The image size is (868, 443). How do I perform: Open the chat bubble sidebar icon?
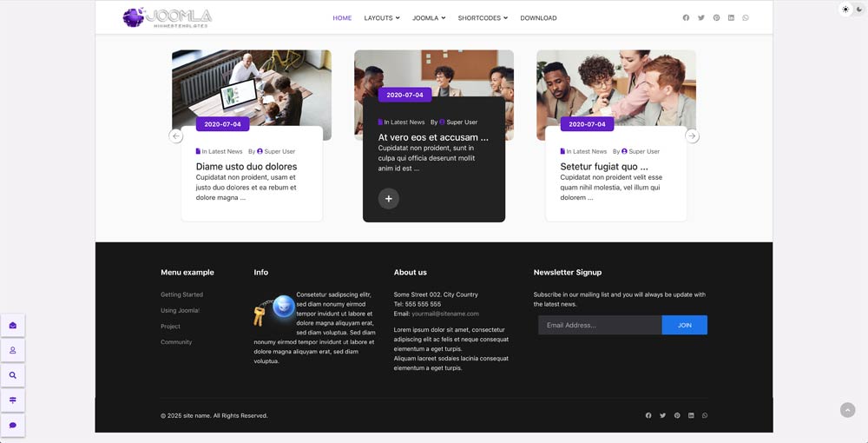pos(13,426)
